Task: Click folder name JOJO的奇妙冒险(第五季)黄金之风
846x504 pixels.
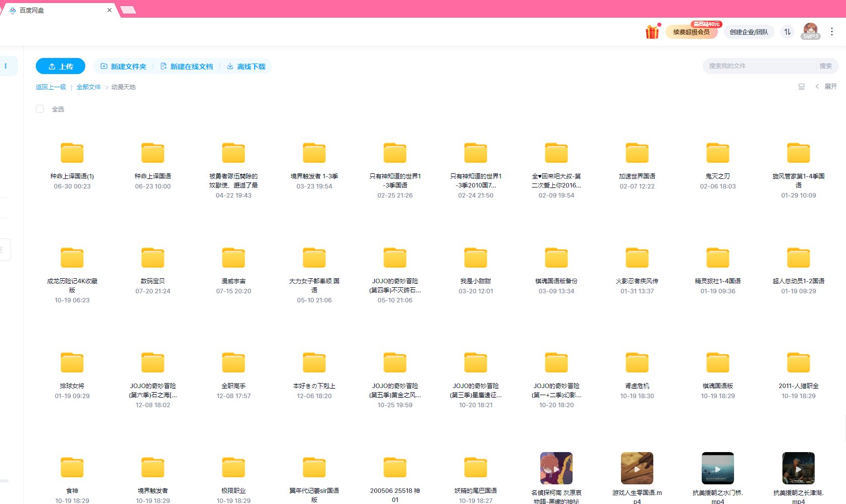Action: click(x=395, y=391)
